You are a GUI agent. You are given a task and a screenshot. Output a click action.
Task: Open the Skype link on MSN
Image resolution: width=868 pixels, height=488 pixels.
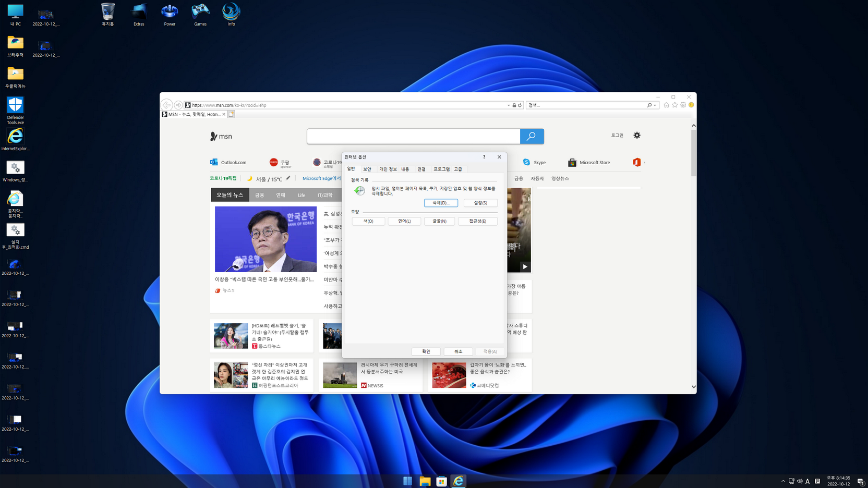click(x=534, y=162)
